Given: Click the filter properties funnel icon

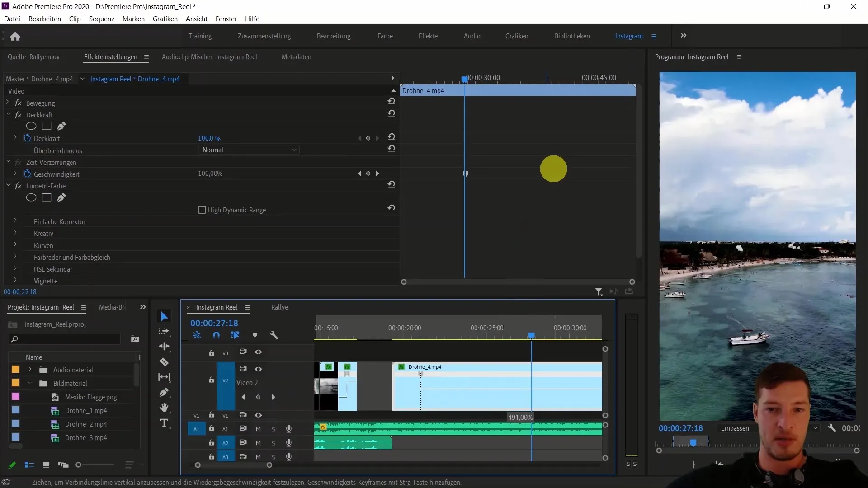Looking at the screenshot, I should click(x=599, y=292).
